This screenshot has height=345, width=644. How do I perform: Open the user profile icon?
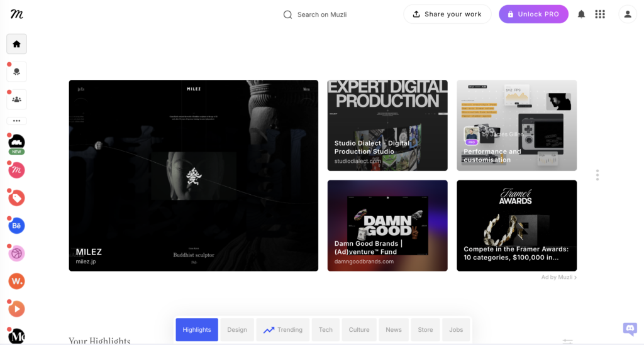click(628, 14)
